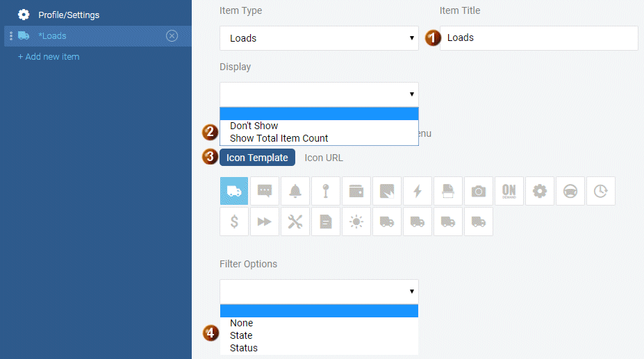Screen dimensions: 644x359
Task: Open Profile/Settings in the sidebar
Action: tap(68, 15)
